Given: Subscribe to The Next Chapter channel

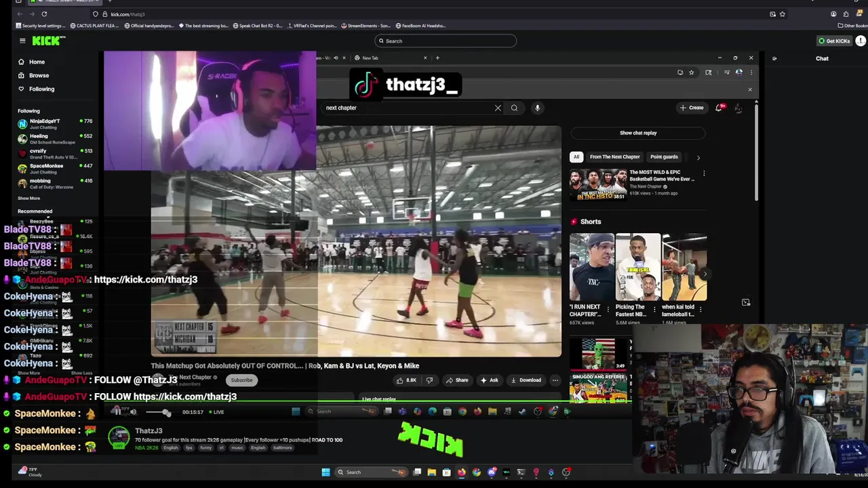Looking at the screenshot, I should (x=241, y=380).
